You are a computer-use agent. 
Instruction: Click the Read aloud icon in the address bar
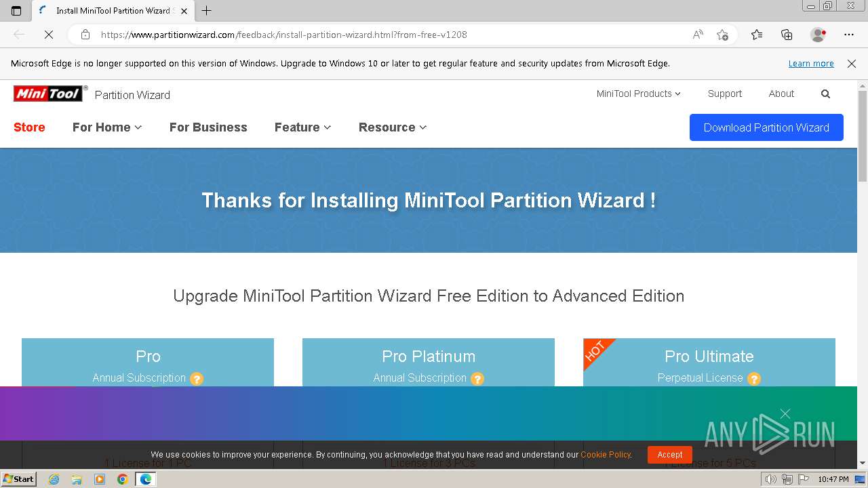(698, 35)
